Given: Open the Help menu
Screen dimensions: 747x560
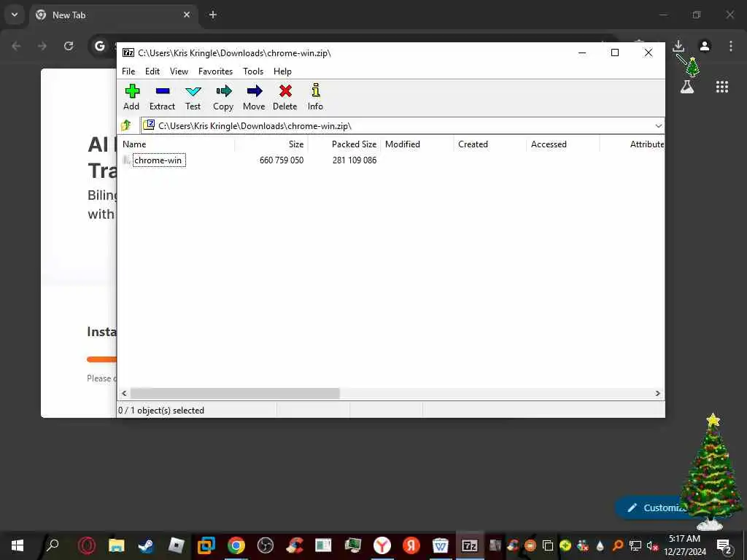Looking at the screenshot, I should (x=282, y=71).
